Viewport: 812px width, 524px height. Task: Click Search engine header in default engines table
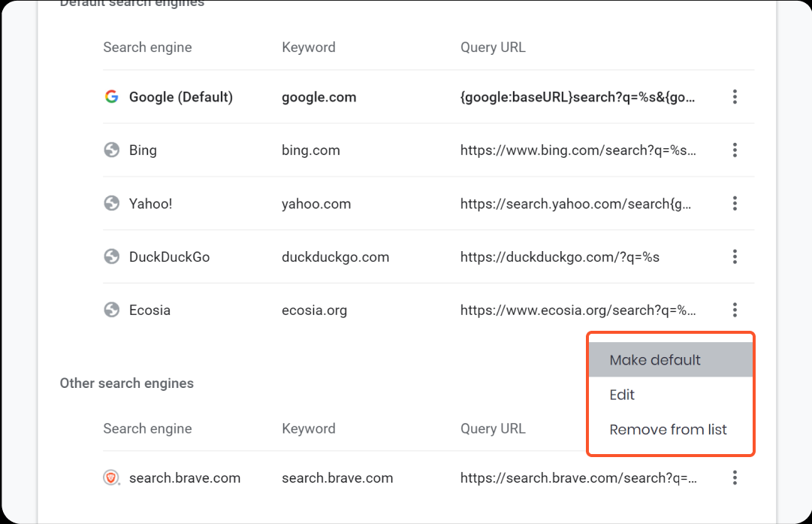(147, 47)
